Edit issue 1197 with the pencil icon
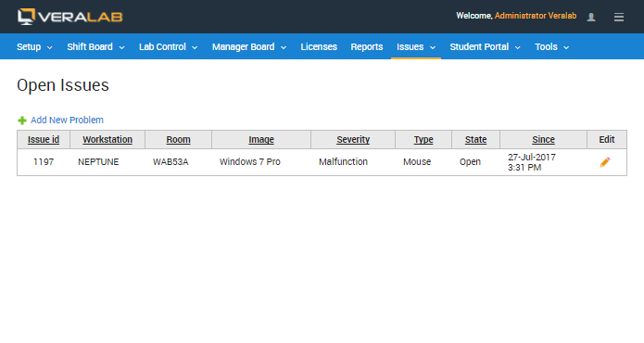 pos(605,162)
